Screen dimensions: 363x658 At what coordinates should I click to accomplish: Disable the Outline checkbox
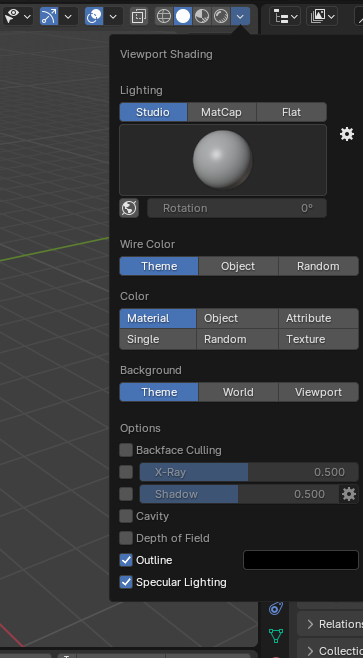(x=126, y=560)
